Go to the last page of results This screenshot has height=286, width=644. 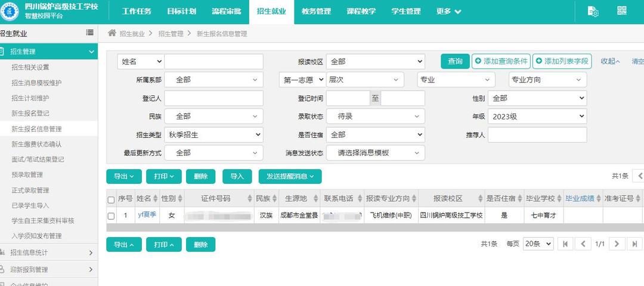click(x=635, y=244)
